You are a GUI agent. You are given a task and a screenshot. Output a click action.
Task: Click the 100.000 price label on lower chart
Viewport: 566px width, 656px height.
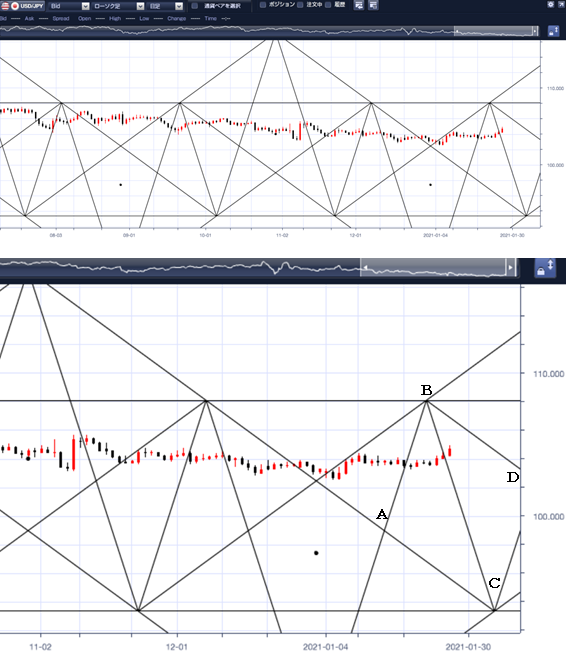pos(548,517)
